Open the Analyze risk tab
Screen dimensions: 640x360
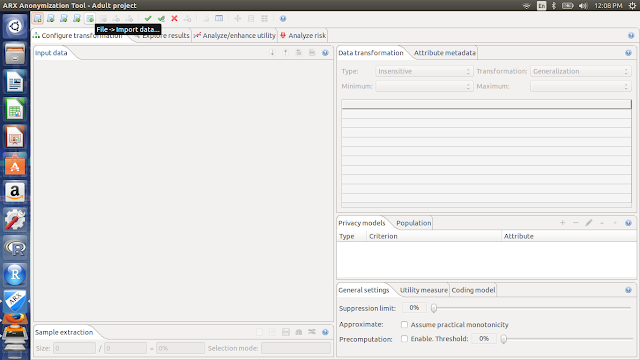coord(303,36)
